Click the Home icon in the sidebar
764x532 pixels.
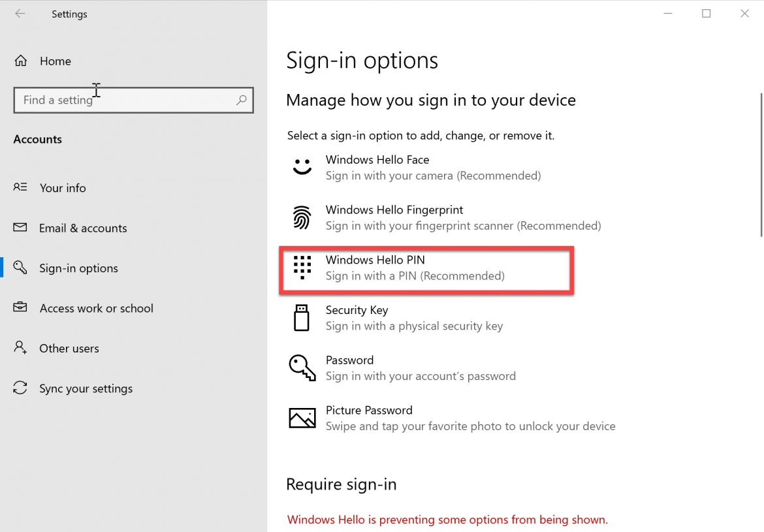click(20, 61)
